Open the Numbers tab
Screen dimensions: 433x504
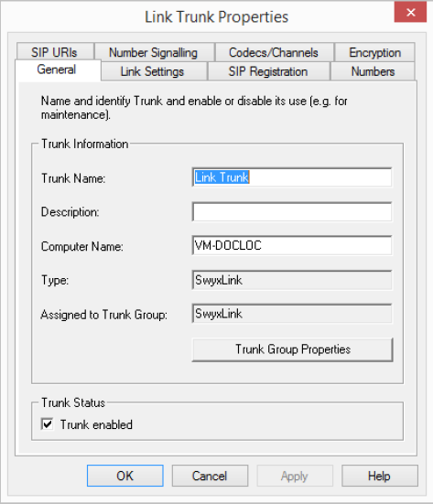373,71
